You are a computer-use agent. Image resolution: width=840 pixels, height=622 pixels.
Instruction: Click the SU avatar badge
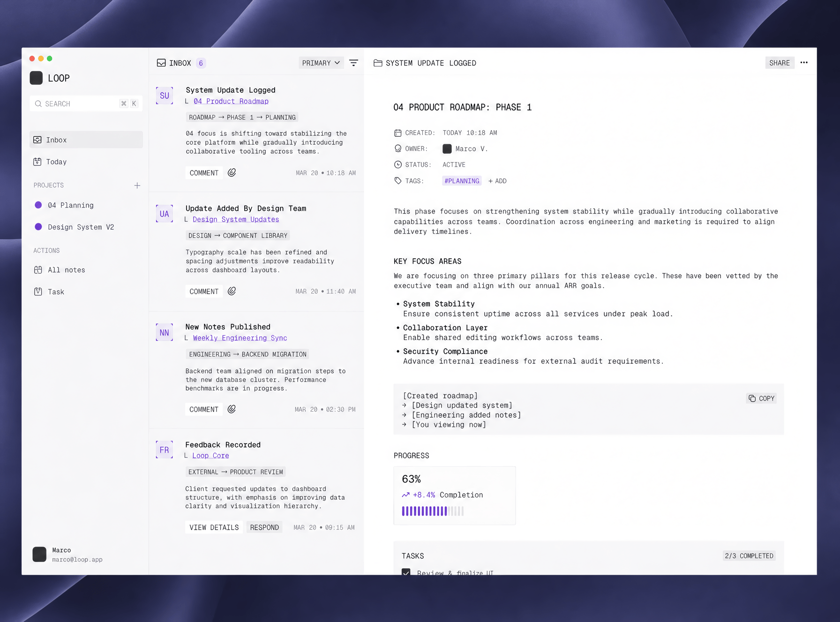click(165, 96)
